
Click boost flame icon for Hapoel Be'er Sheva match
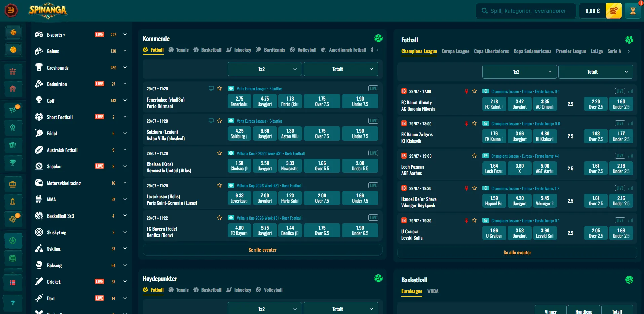coord(466,188)
